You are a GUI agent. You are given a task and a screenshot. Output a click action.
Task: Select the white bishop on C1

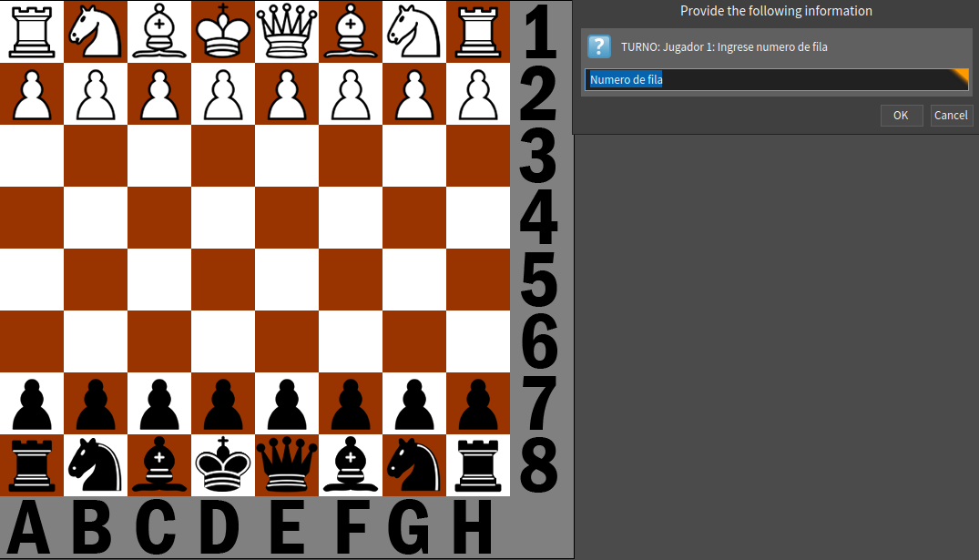[159, 31]
